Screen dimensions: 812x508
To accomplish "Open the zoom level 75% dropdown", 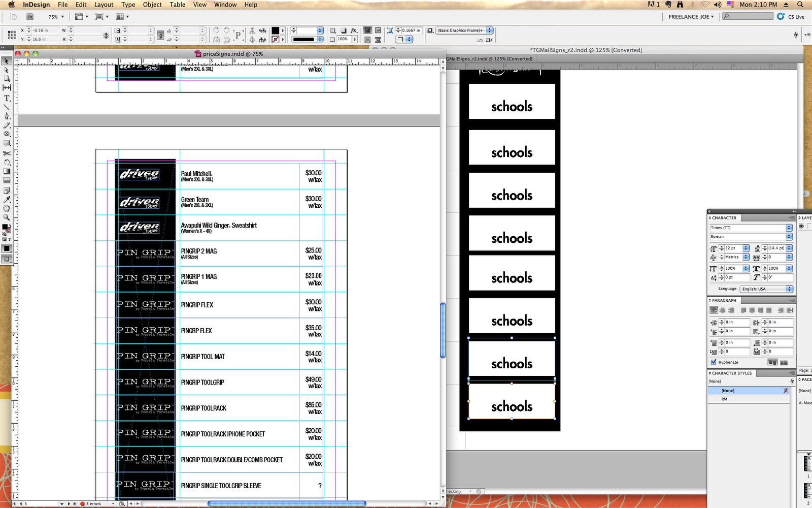I will pyautogui.click(x=62, y=17).
